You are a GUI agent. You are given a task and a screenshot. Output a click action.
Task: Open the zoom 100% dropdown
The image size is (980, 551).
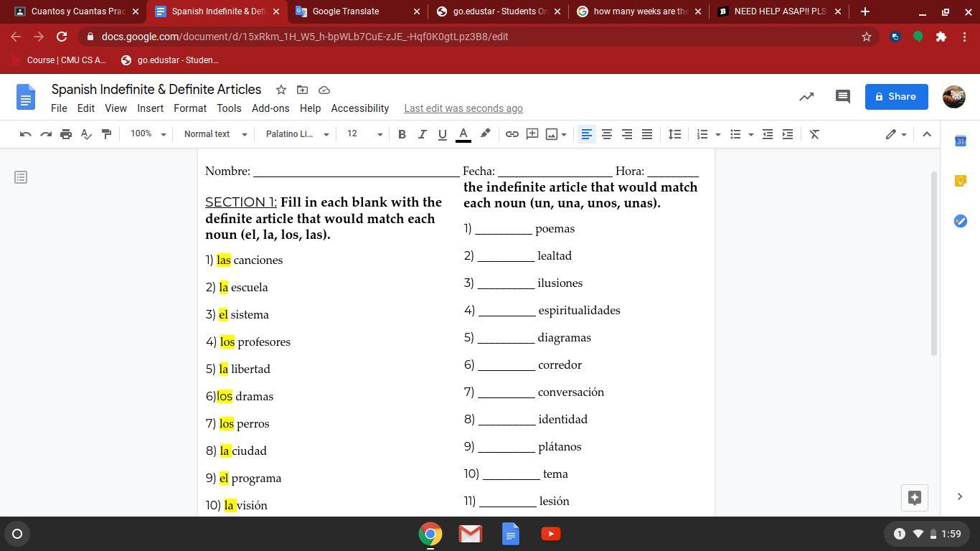click(x=148, y=134)
